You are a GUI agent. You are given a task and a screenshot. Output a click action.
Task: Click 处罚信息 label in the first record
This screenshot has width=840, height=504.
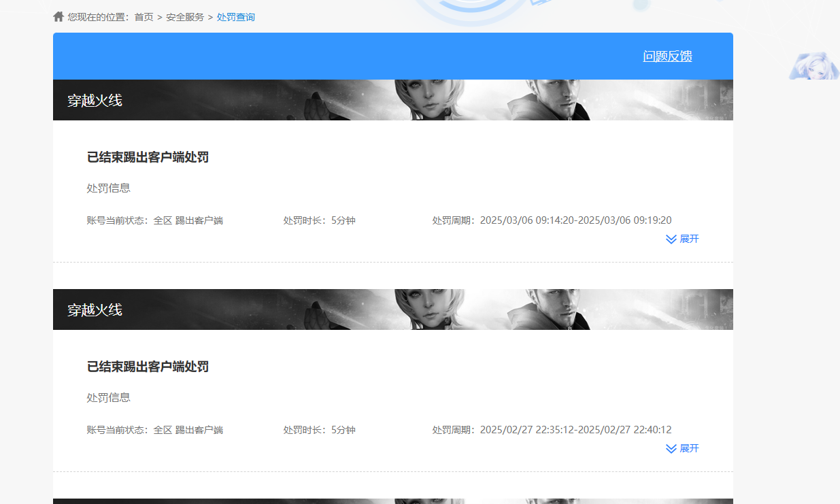click(109, 188)
